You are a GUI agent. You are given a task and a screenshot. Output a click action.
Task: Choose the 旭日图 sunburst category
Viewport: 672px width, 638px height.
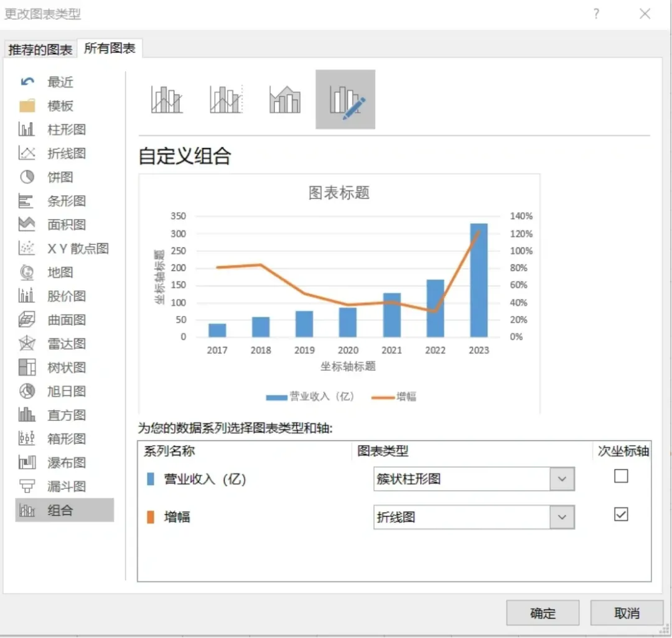(64, 391)
